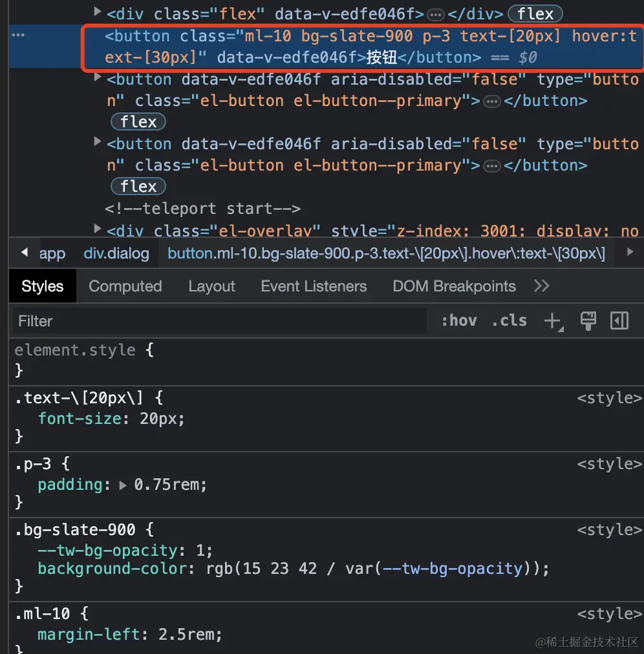Click flex badge on div.flex row
This screenshot has width=644, height=654.
[535, 14]
